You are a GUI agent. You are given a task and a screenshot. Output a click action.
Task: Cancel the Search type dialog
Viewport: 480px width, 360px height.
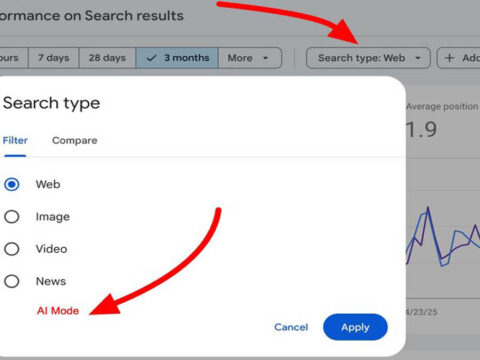(291, 327)
